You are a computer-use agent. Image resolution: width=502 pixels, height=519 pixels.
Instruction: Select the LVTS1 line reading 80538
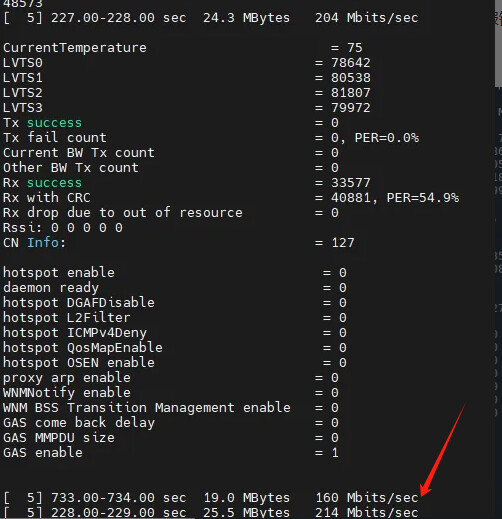coord(187,78)
